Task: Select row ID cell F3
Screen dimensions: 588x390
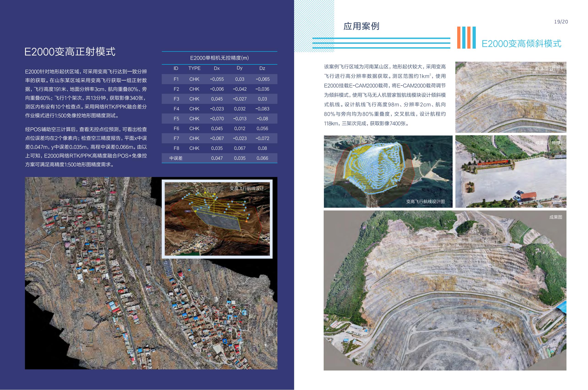Action: click(176, 99)
